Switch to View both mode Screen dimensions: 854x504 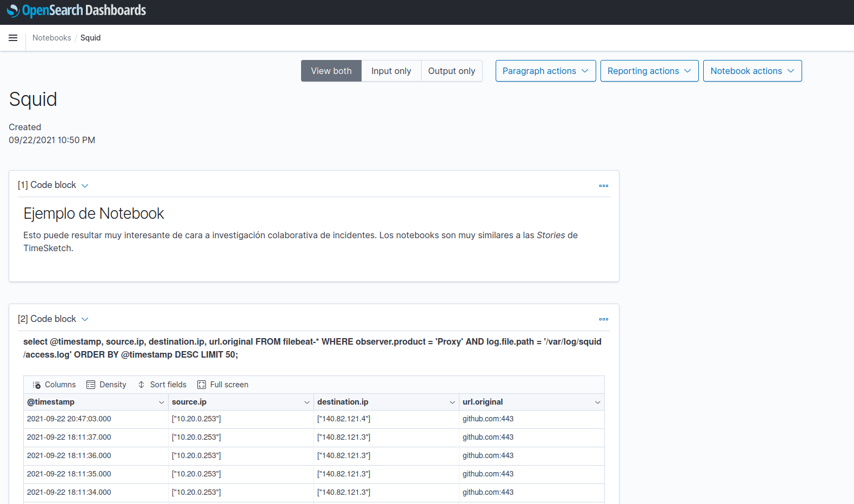tap(331, 71)
